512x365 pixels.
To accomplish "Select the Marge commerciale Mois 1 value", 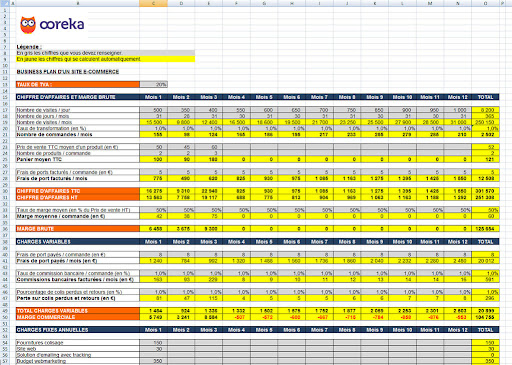I will tap(154, 317).
